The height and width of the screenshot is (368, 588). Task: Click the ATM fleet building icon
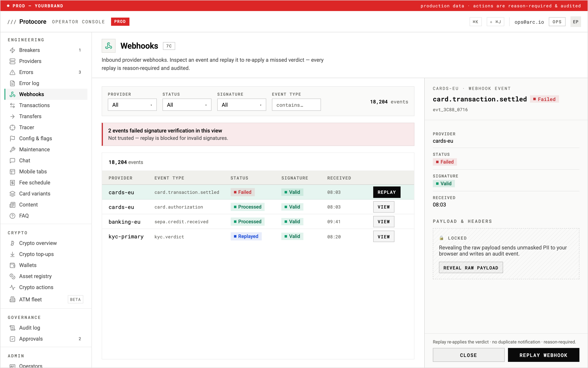point(12,299)
